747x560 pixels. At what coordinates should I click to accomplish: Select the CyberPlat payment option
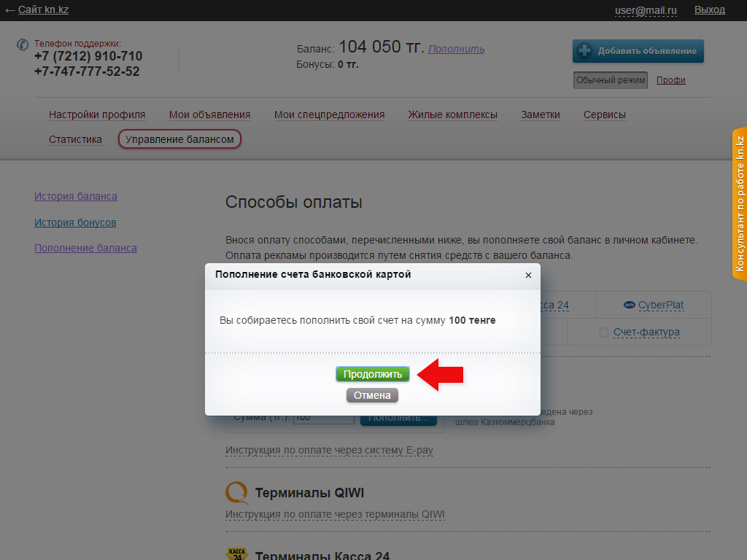click(x=660, y=305)
